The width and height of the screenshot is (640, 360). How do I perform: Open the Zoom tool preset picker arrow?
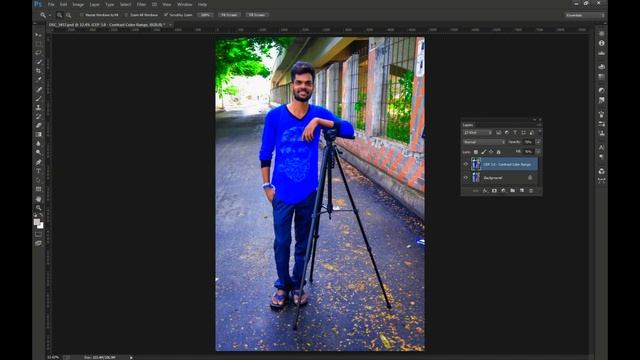(50, 15)
